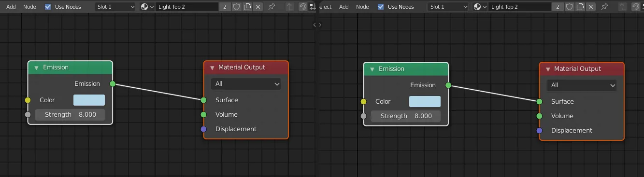The image size is (644, 177).
Task: Click yellow Color input socket, right editor
Action: [363, 102]
